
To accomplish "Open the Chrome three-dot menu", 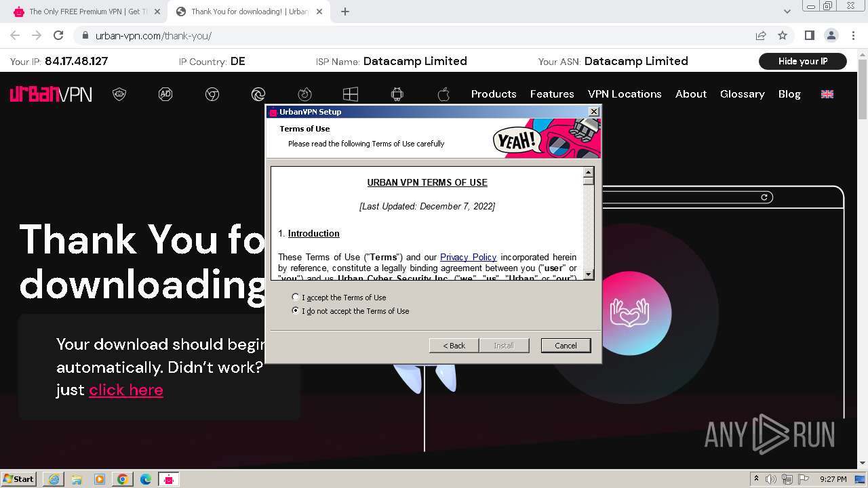I will [x=852, y=35].
